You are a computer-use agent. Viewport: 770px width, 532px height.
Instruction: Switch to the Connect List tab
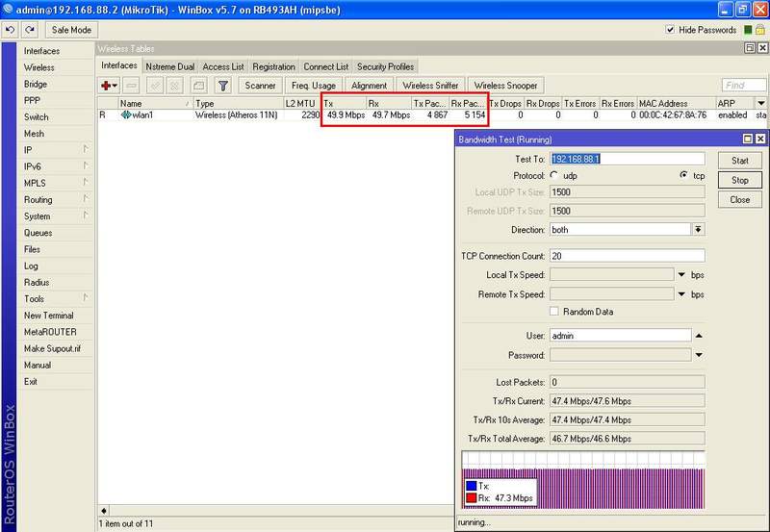(325, 66)
